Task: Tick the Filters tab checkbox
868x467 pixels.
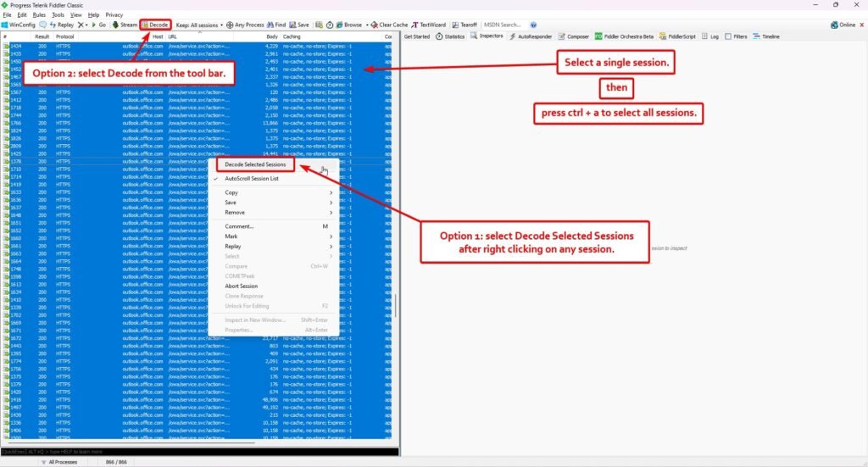Action: point(728,36)
